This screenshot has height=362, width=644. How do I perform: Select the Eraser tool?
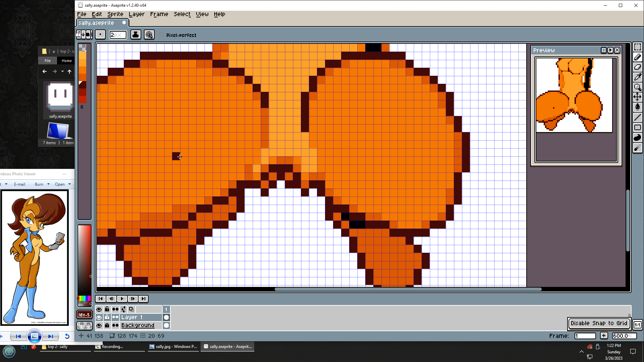[x=637, y=67]
